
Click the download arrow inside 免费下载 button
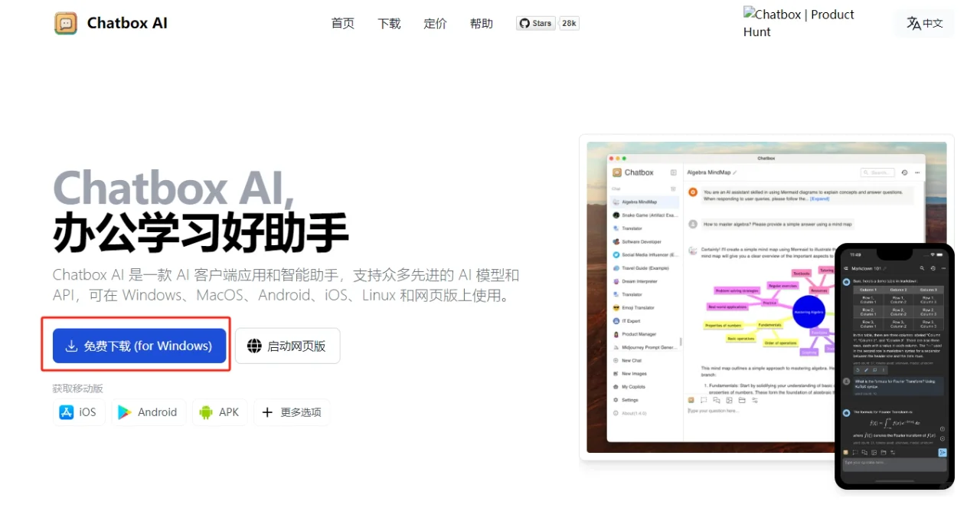coord(70,346)
